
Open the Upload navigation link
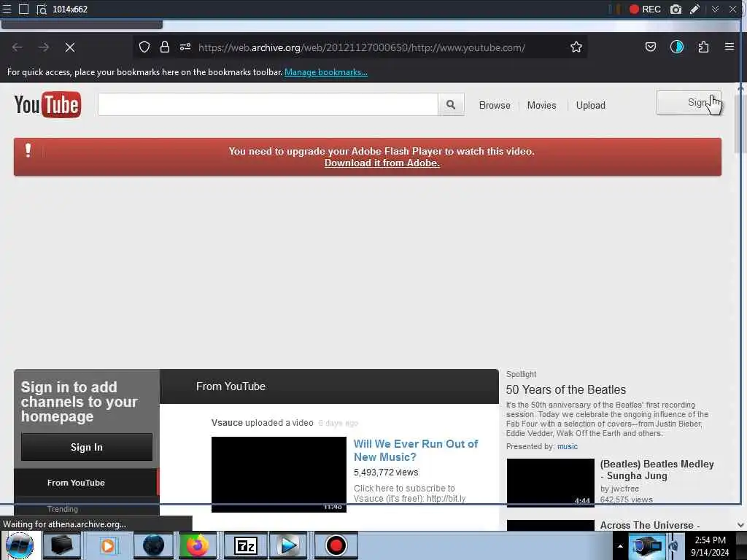click(x=591, y=105)
